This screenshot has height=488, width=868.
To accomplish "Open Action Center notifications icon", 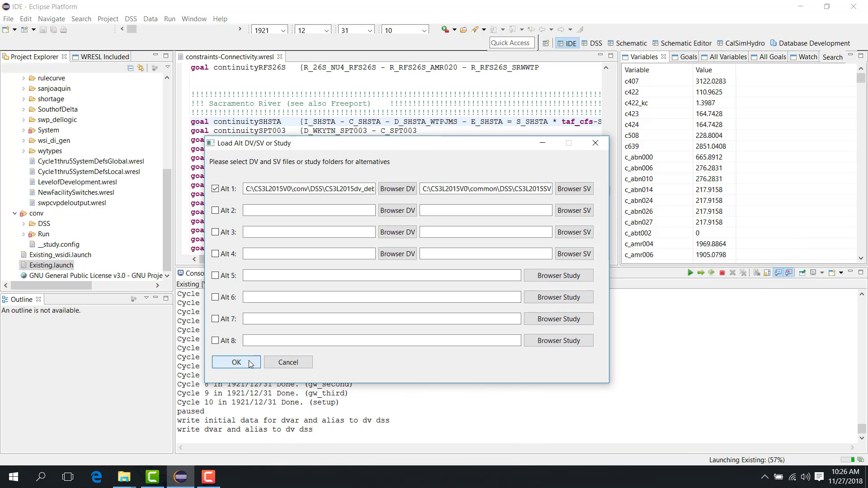I will (819, 477).
